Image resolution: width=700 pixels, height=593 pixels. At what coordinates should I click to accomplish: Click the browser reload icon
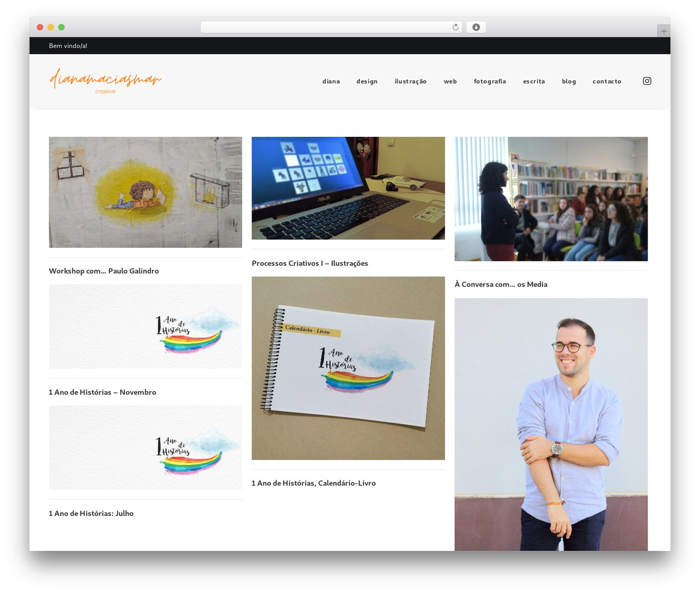pos(456,27)
